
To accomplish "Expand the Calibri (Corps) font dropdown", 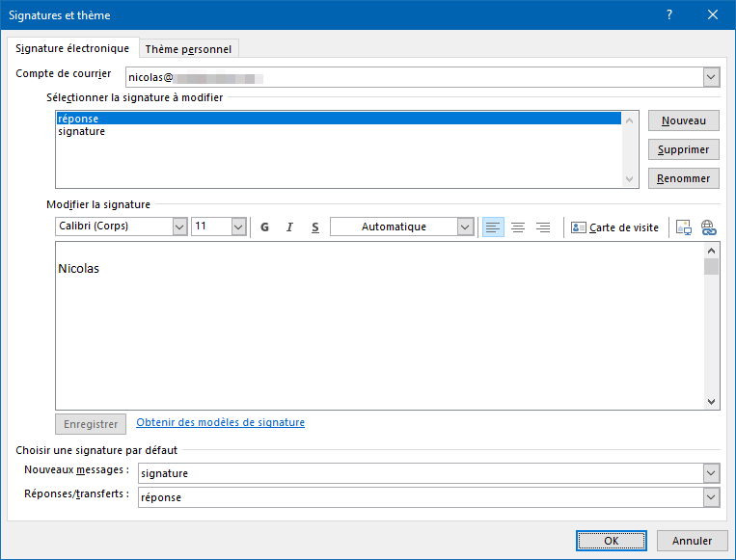I will point(179,227).
